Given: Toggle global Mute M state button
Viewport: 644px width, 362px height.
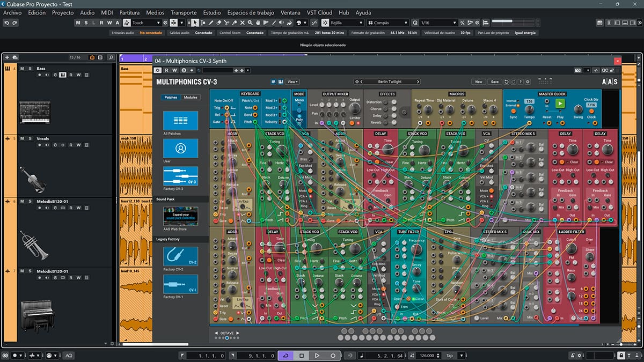Looking at the screenshot, I should click(x=78, y=23).
